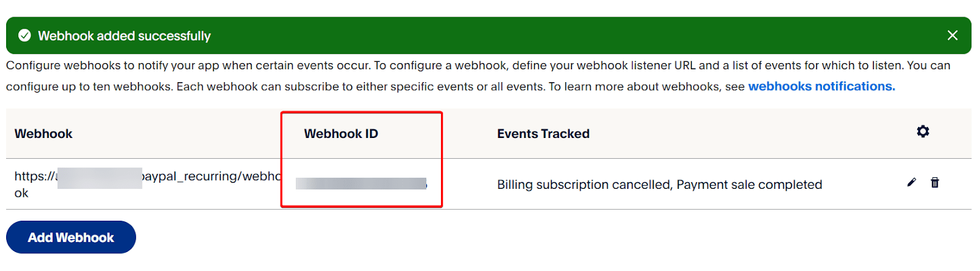
Task: Click "Payment sale completed" event text
Action: tap(749, 185)
